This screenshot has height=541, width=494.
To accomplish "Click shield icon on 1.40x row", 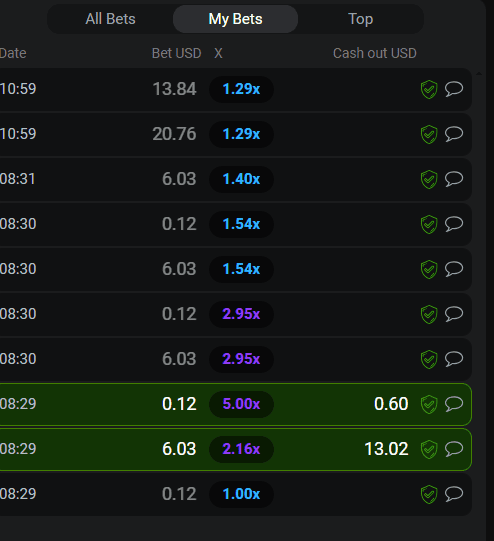I will click(x=429, y=179).
